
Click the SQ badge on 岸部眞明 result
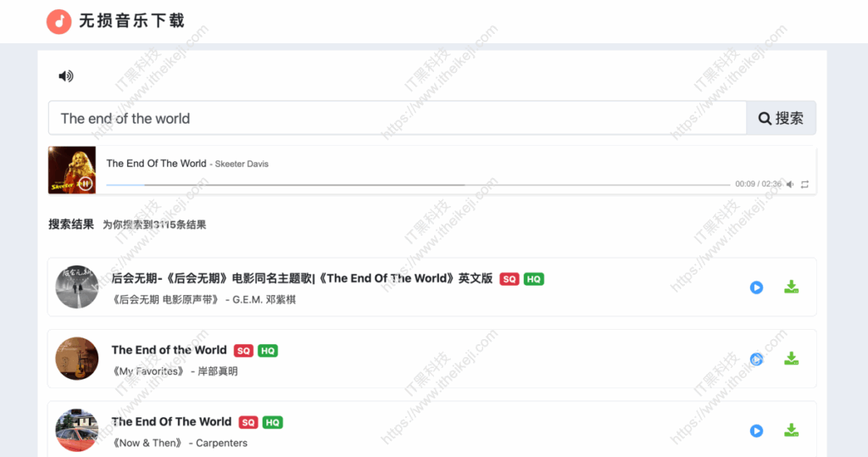243,351
